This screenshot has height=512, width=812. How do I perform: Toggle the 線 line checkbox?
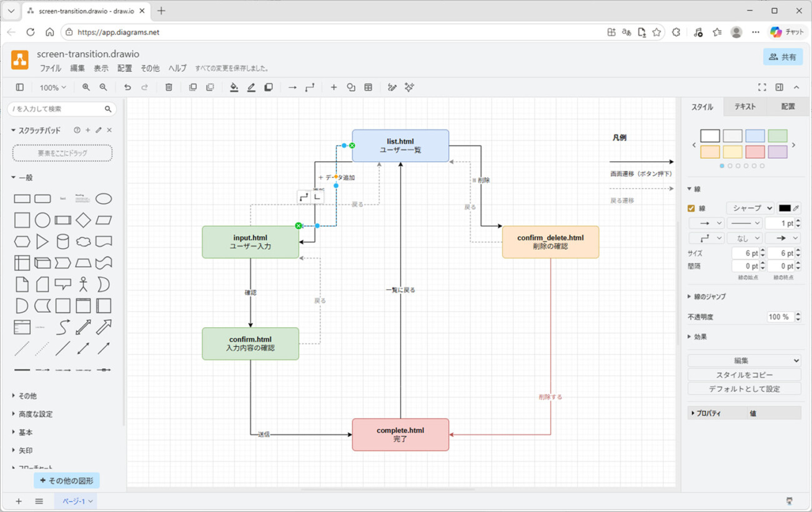691,209
